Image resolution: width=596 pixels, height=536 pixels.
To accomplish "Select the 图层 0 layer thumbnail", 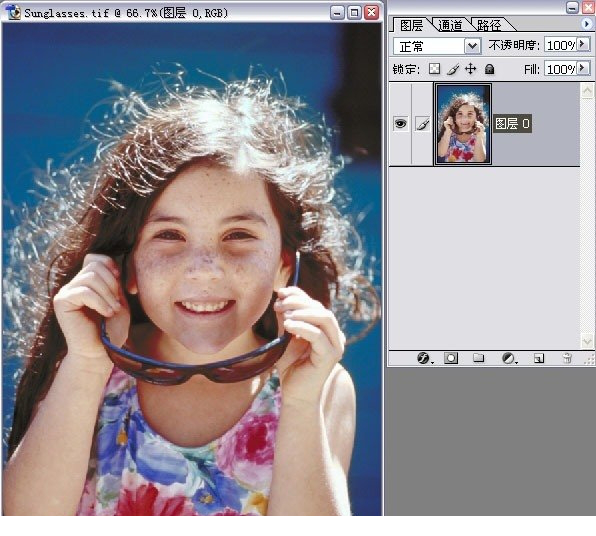I will tap(463, 124).
